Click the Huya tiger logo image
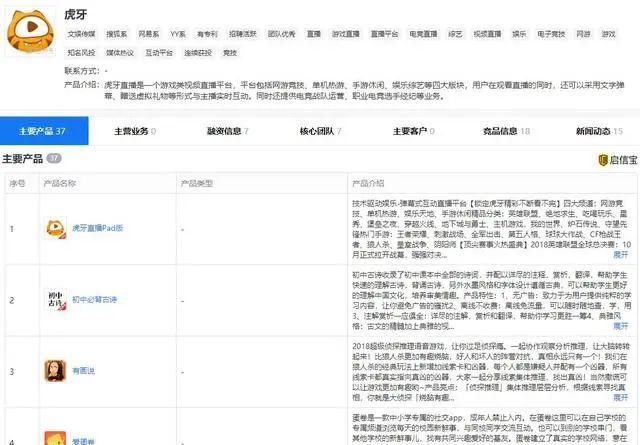Viewport: 640px width, 445px height. 30,32
